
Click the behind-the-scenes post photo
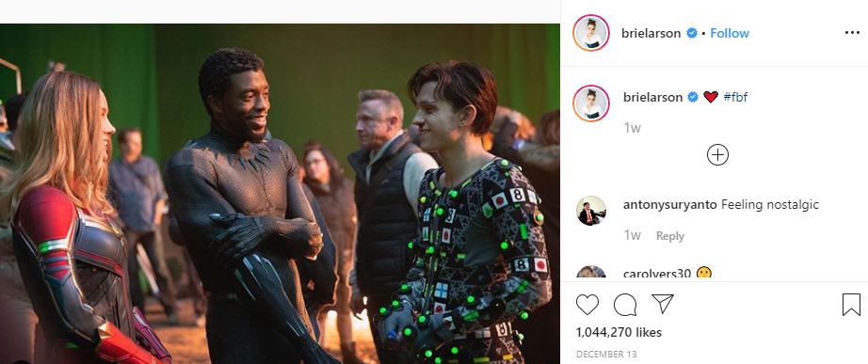tap(280, 194)
